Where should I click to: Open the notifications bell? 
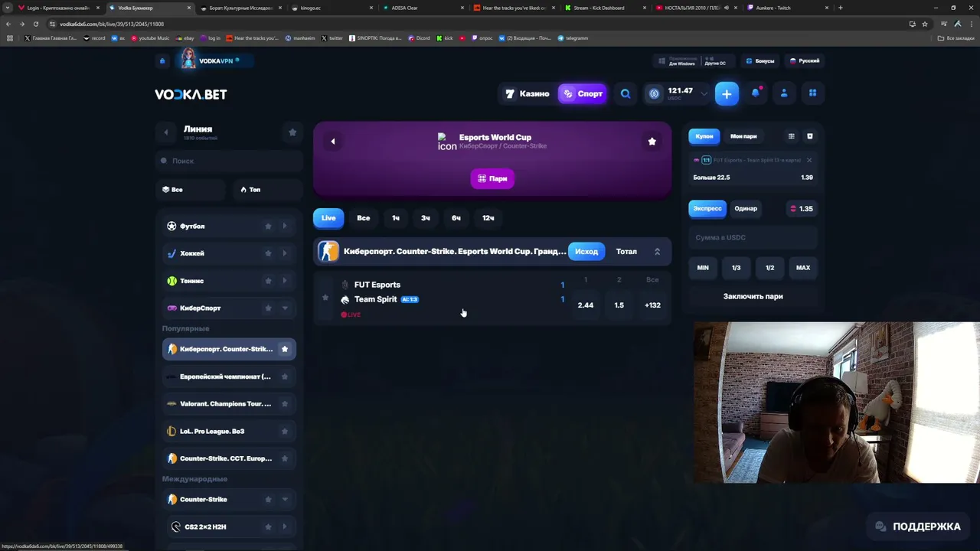[756, 93]
